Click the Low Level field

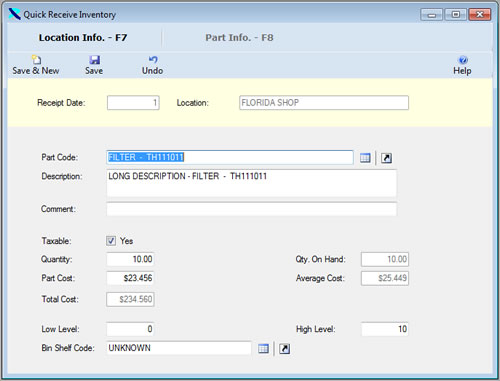tap(130, 329)
